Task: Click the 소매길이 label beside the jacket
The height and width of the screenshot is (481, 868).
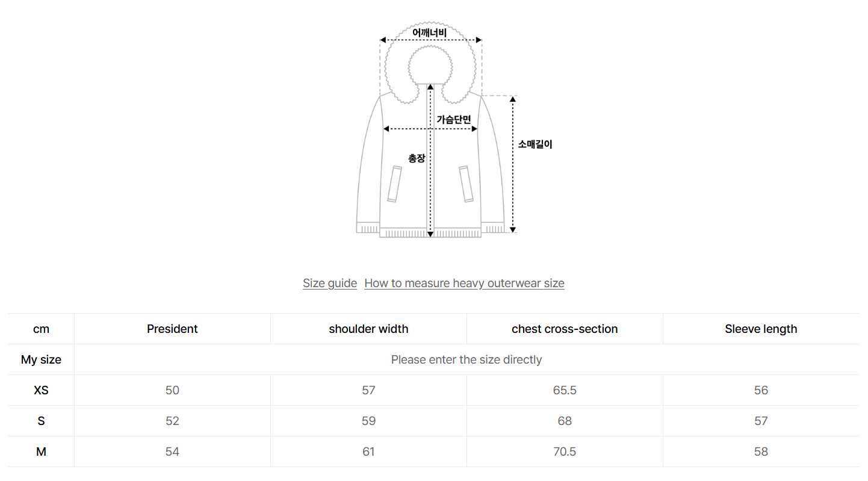Action: coord(535,144)
